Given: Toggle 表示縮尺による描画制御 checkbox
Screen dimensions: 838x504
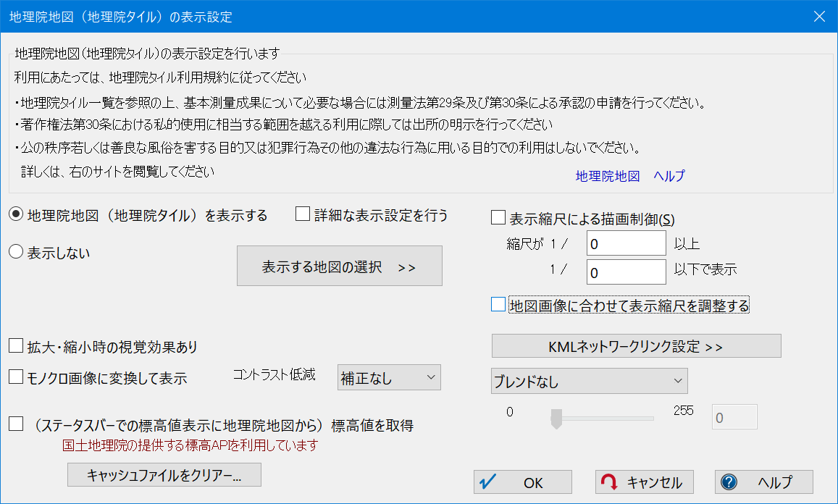Looking at the screenshot, I should tap(498, 217).
